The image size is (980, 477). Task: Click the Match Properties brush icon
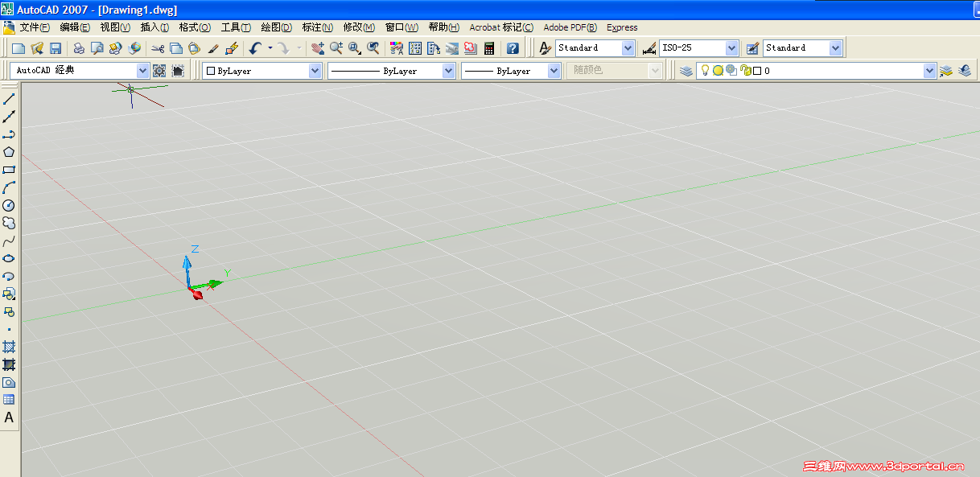coord(213,48)
